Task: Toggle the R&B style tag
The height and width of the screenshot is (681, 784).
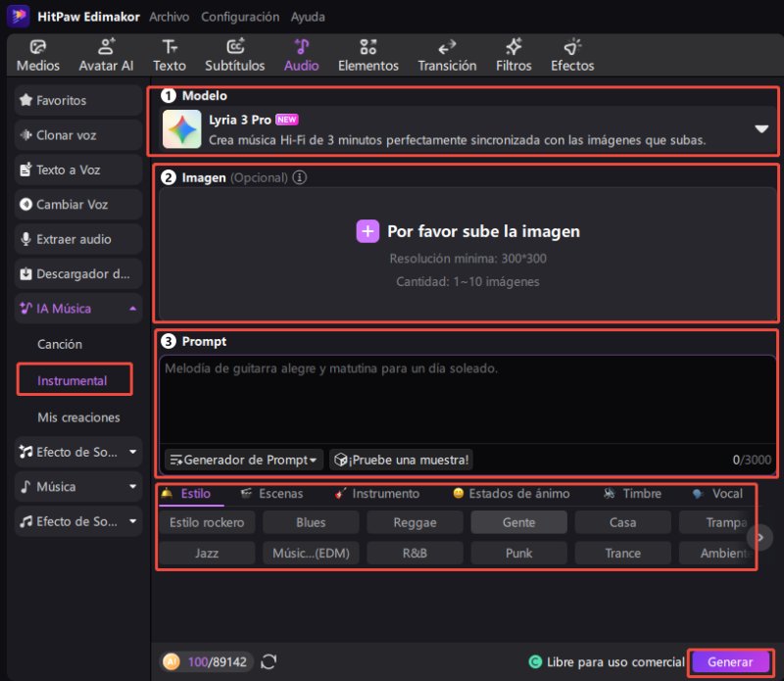Action: (x=415, y=553)
